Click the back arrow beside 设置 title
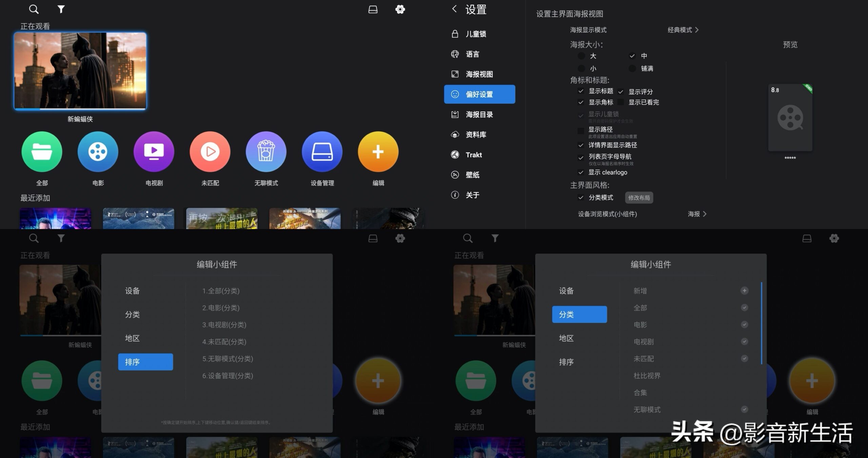Image resolution: width=868 pixels, height=458 pixels. click(454, 9)
